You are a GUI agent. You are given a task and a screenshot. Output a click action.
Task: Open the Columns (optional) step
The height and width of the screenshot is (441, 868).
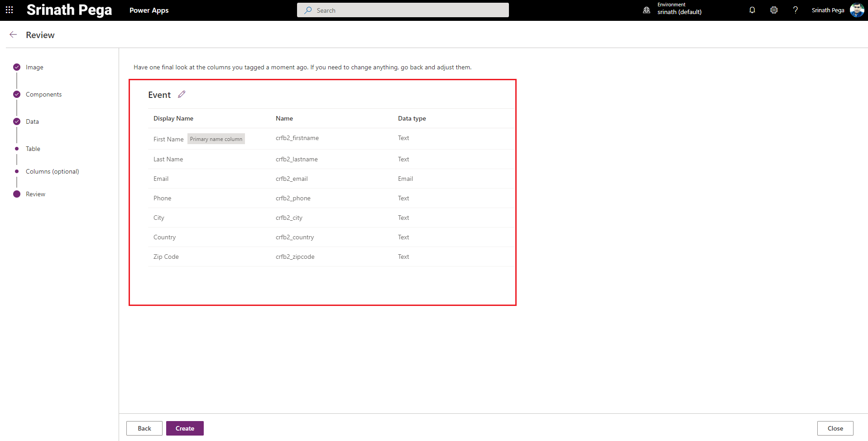coord(52,171)
